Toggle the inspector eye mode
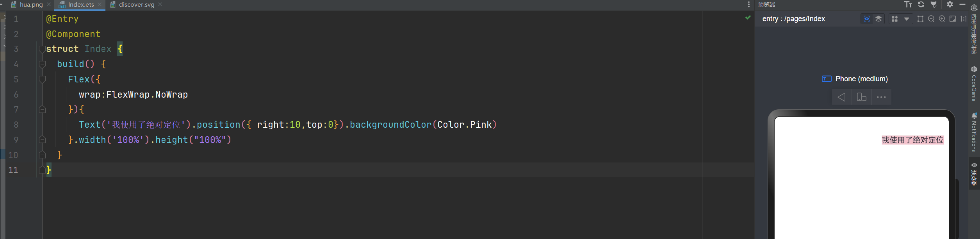The height and width of the screenshot is (239, 980). tap(867, 19)
